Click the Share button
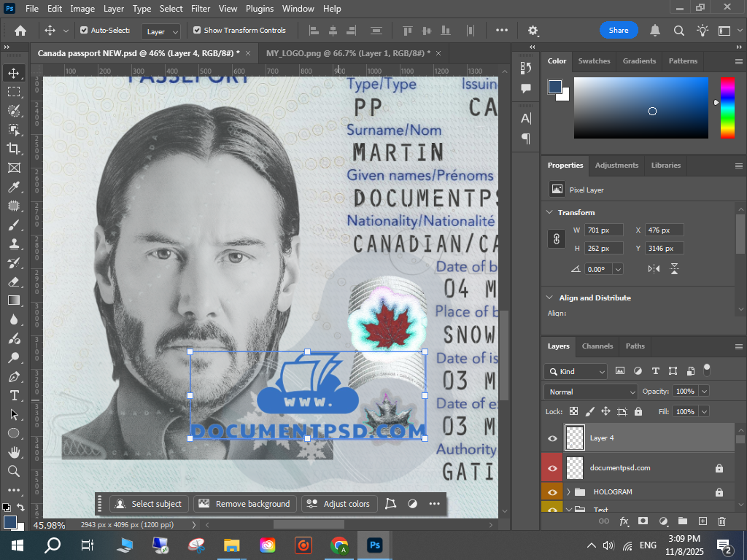Screen dimensions: 747x560 point(619,31)
